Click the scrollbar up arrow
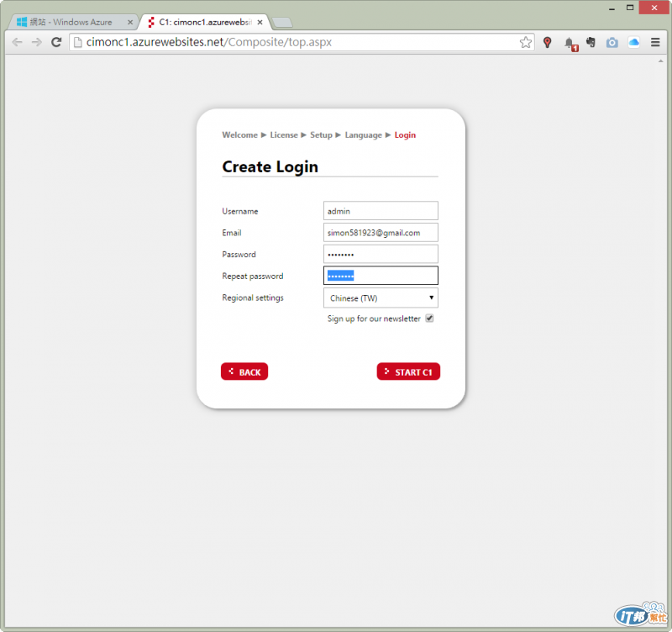The width and height of the screenshot is (672, 632). click(660, 61)
